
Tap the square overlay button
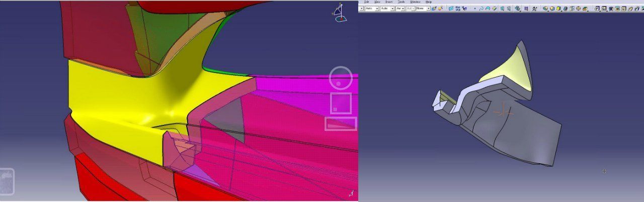341,103
